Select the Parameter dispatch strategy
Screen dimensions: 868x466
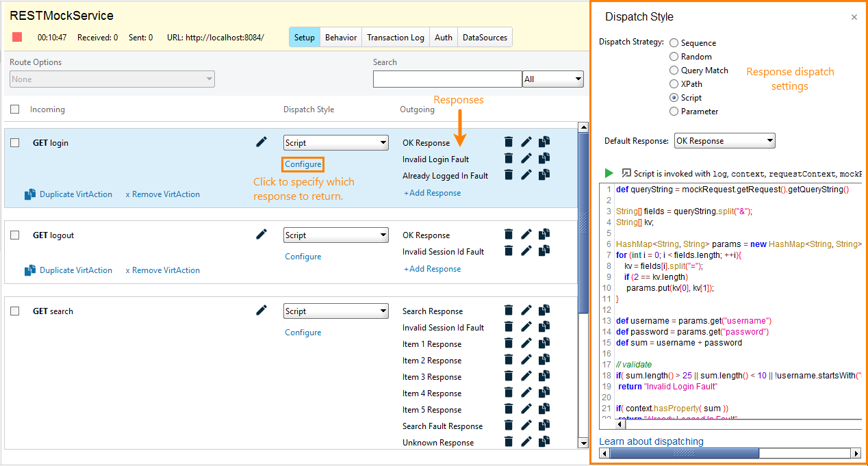point(674,112)
